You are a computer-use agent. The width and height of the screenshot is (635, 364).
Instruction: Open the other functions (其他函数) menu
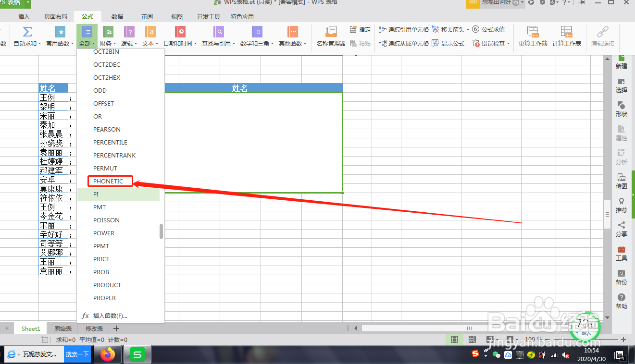tap(292, 36)
